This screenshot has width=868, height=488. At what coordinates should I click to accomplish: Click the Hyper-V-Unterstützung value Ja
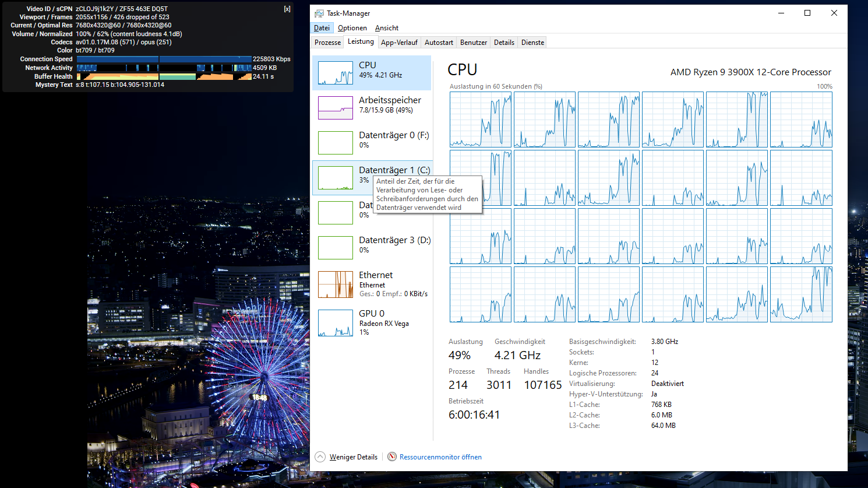click(x=654, y=394)
